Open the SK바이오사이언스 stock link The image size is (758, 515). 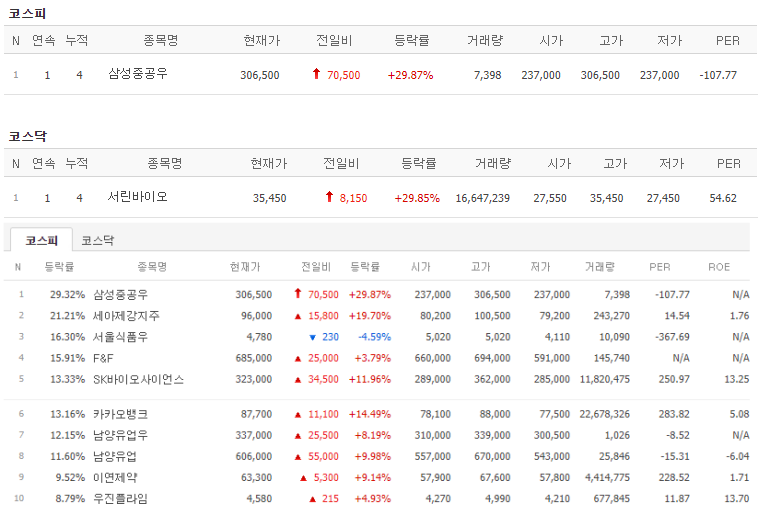[139, 380]
